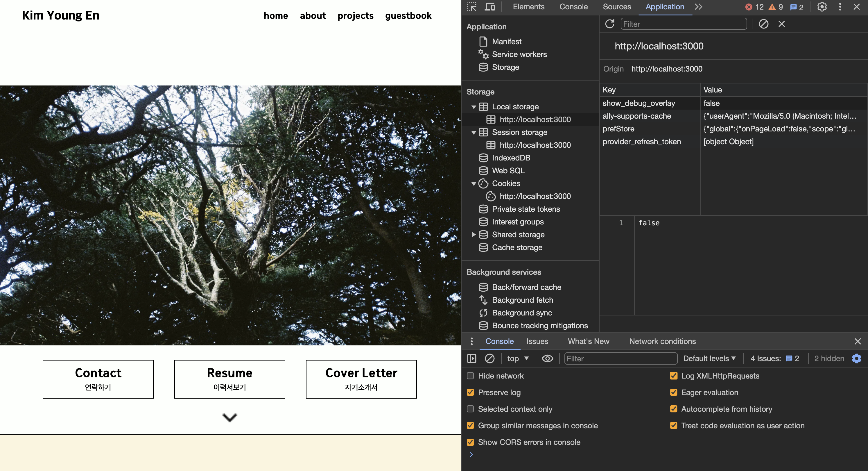Screen dimensions: 868x471
Task: Open DevTools settings gear
Action: pos(822,7)
